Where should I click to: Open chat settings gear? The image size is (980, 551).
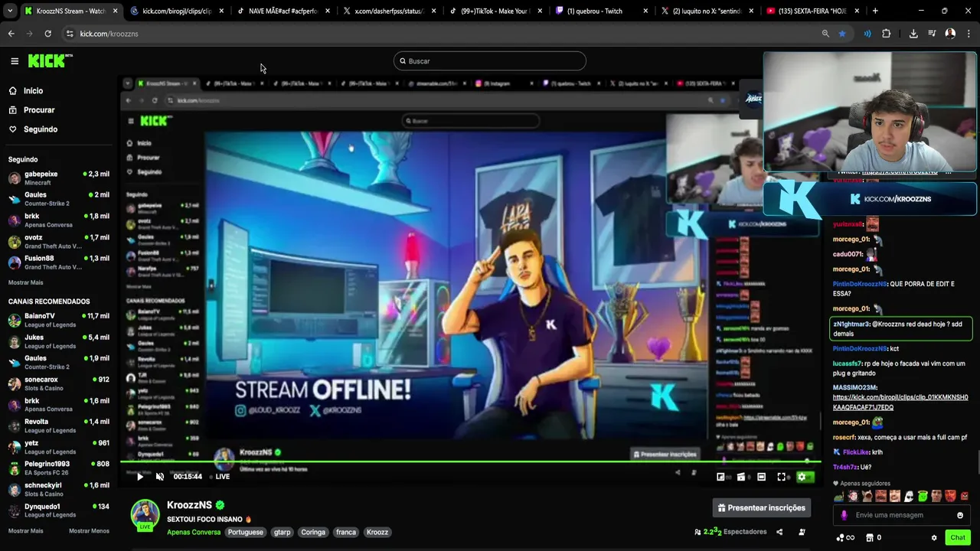(934, 538)
